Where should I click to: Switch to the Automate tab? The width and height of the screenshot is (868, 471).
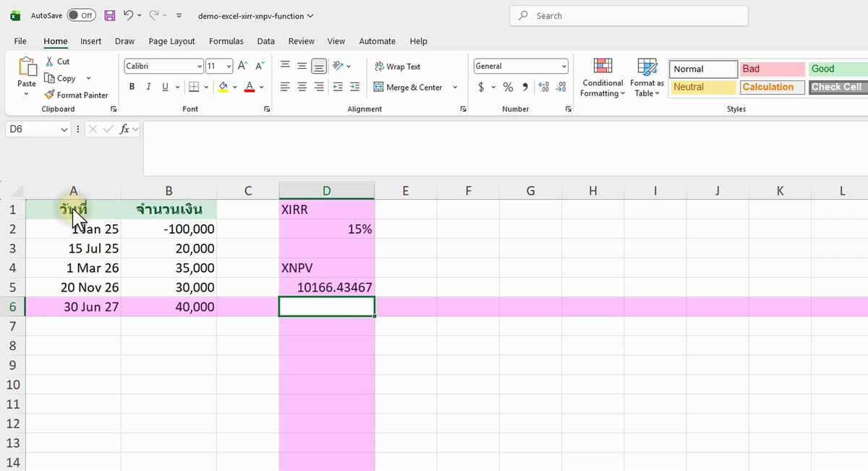coord(377,41)
